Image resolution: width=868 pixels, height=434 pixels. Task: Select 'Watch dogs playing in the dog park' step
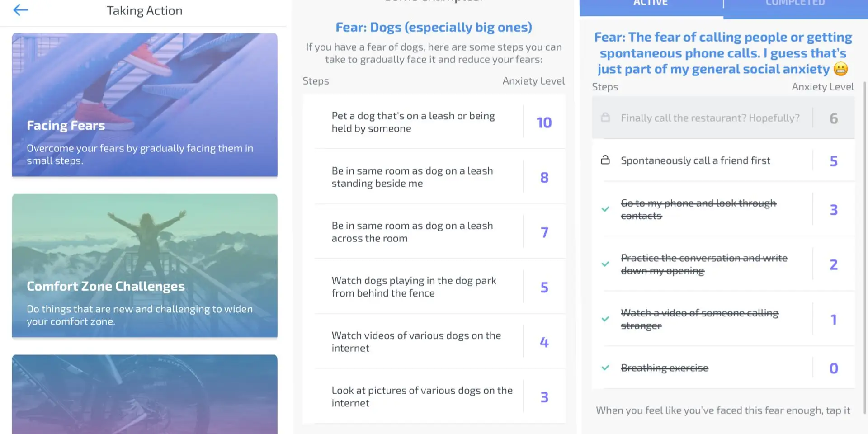(x=434, y=287)
